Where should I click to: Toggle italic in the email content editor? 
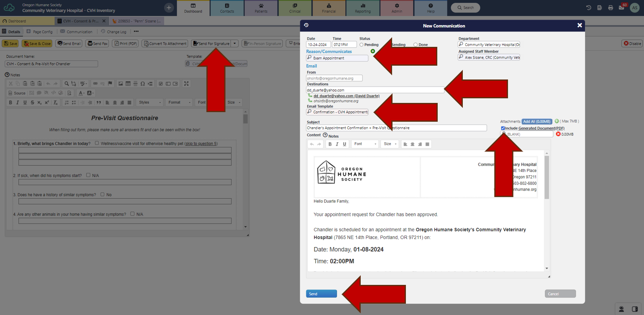(337, 144)
